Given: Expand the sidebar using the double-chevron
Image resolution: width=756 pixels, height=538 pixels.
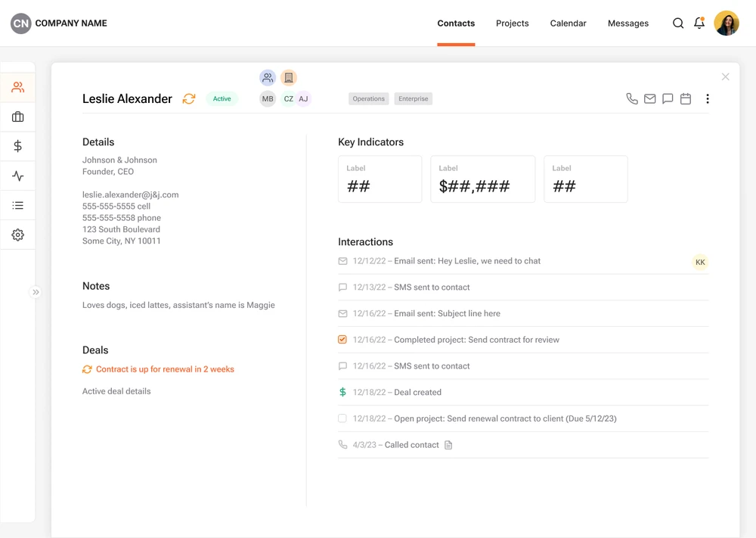Looking at the screenshot, I should click(35, 292).
